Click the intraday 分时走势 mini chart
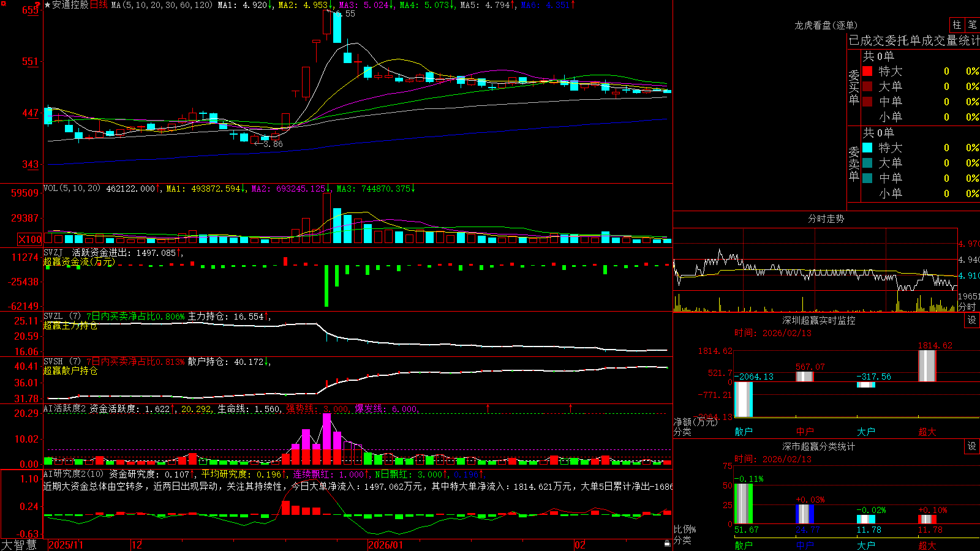Screen dimensions: 980x551 click(x=815, y=270)
